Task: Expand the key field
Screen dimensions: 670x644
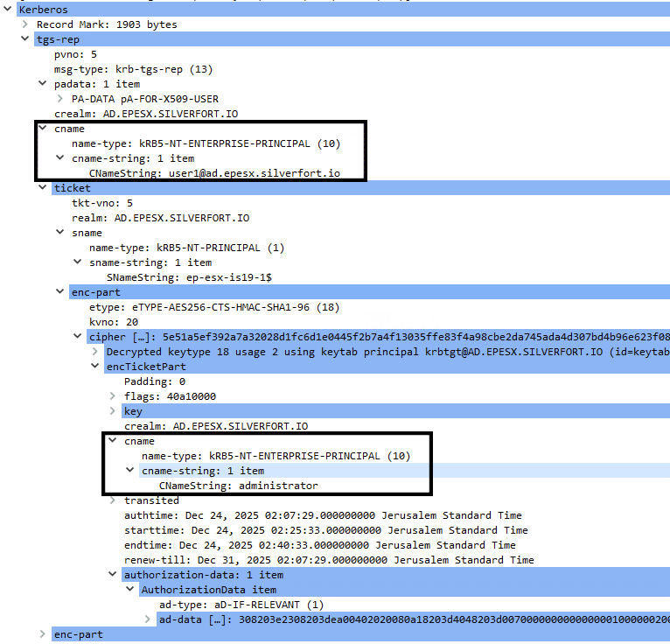Action: click(113, 410)
